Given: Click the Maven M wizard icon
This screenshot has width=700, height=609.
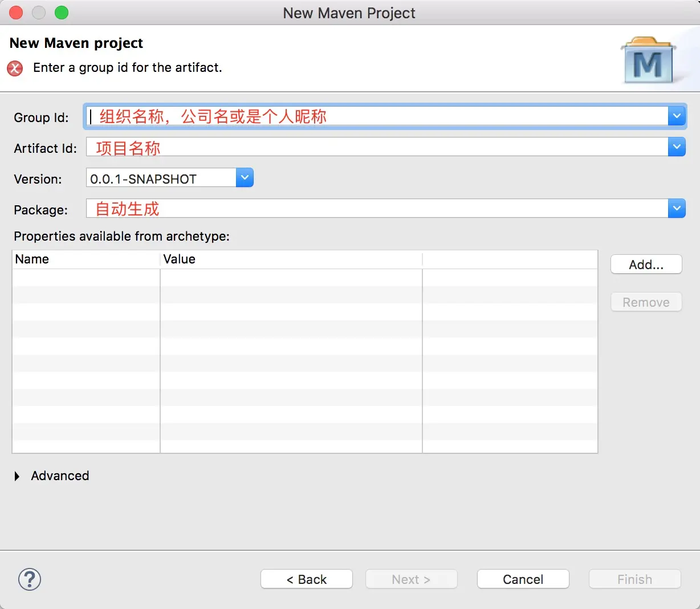Looking at the screenshot, I should [x=648, y=61].
